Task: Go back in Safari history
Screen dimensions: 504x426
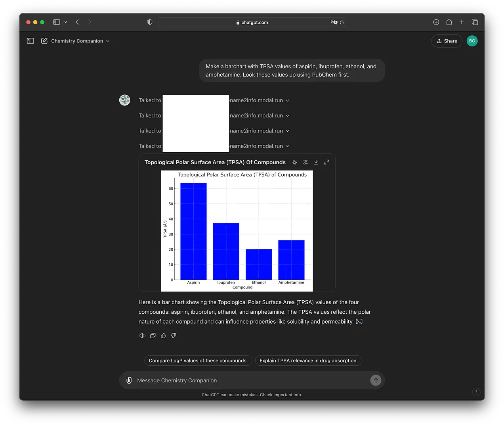Action: [x=78, y=22]
